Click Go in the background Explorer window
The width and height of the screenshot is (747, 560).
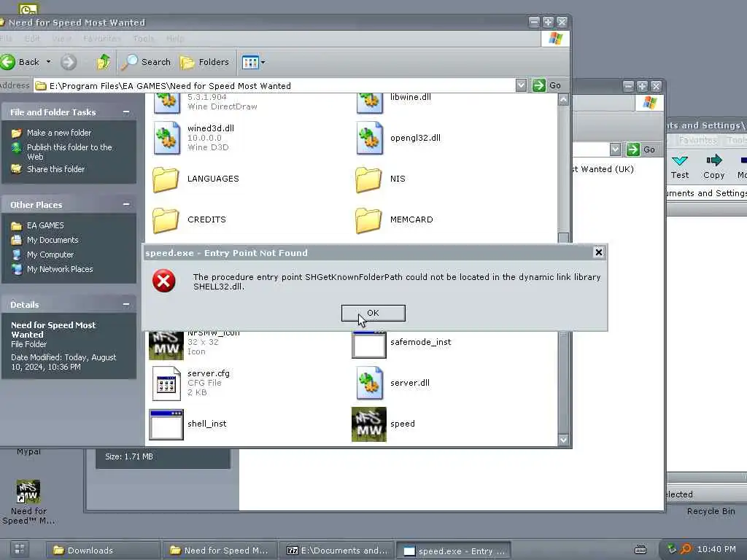click(x=641, y=149)
